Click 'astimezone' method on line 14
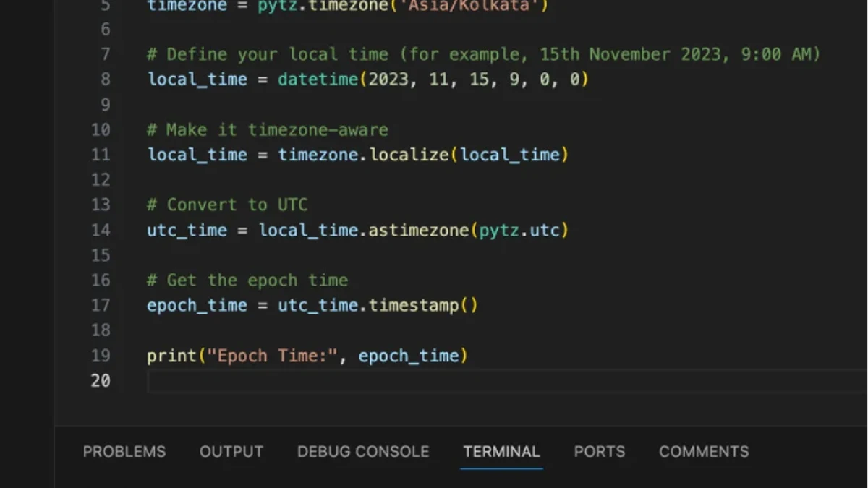The image size is (868, 488). pos(419,230)
